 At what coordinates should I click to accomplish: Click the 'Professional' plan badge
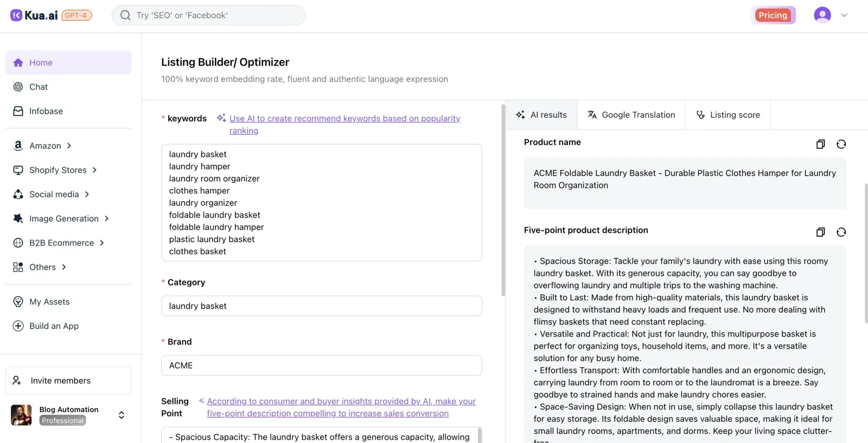coord(63,420)
